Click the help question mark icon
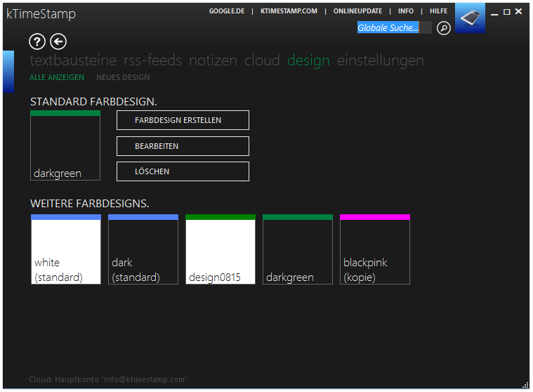Viewport: 533px width, 392px height. click(x=37, y=41)
